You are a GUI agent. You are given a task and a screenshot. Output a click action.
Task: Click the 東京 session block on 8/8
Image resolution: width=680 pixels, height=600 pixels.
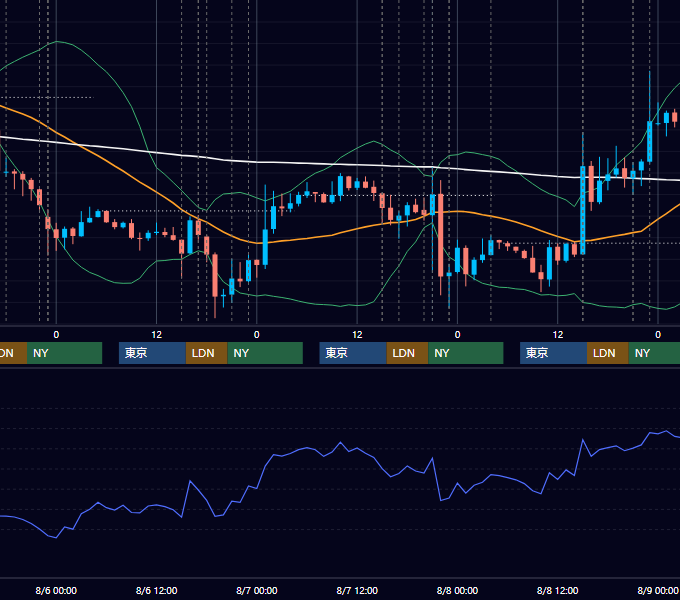[x=553, y=353]
